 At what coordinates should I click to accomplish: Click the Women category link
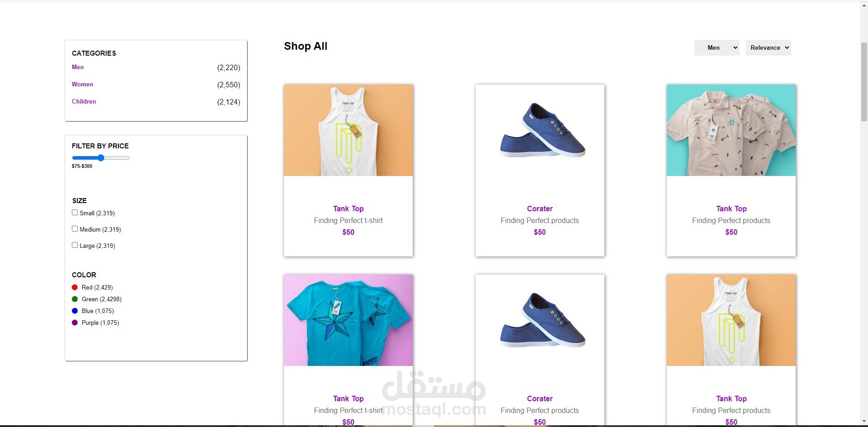pyautogui.click(x=82, y=85)
